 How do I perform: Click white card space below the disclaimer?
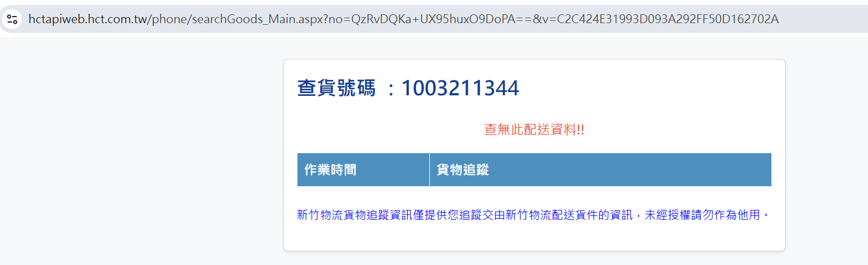click(534, 237)
